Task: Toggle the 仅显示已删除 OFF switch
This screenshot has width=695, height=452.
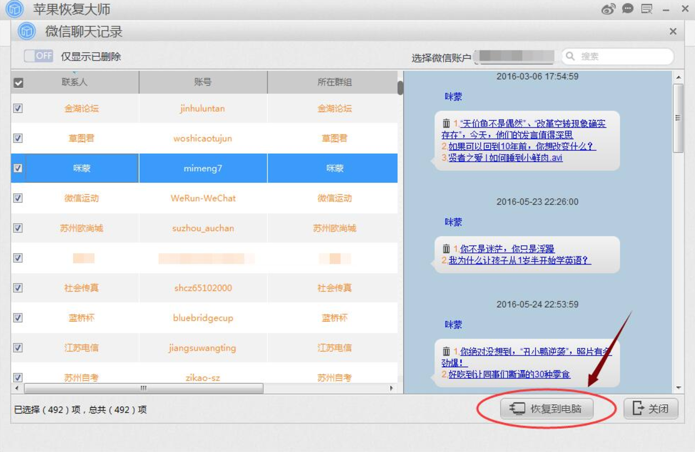Action: [39, 56]
